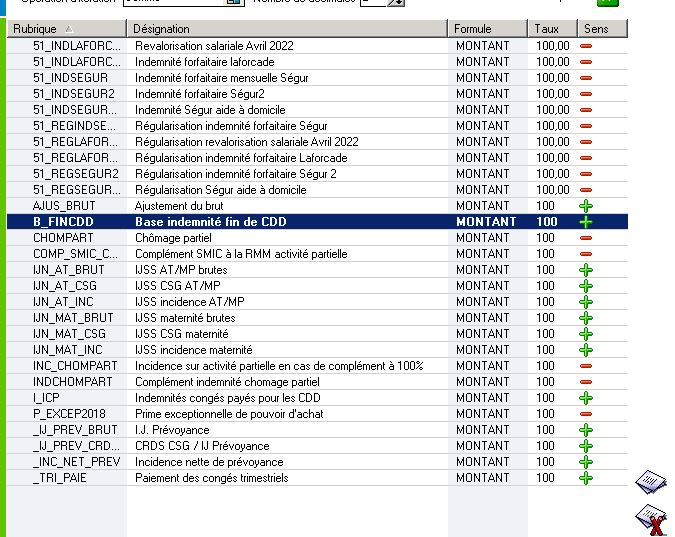Click plus Sens icon of _TRI_PAIE row
The height and width of the screenshot is (537, 675).
[586, 478]
